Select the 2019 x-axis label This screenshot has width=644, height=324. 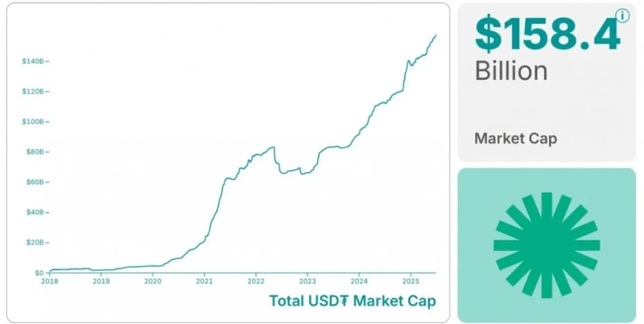(101, 281)
